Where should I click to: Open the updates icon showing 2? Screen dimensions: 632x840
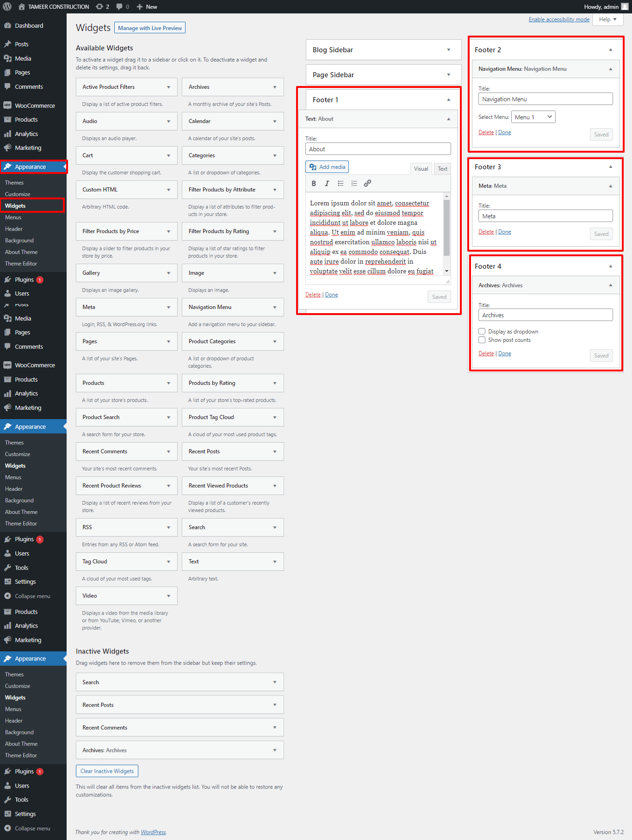(x=103, y=6)
